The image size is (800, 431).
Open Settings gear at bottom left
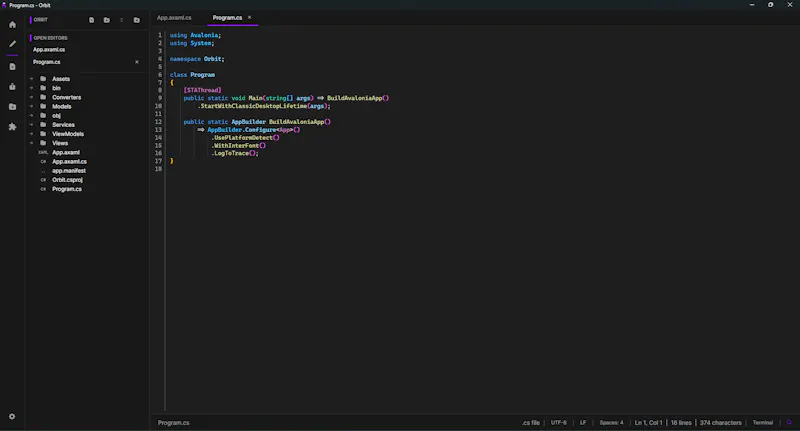(12, 416)
